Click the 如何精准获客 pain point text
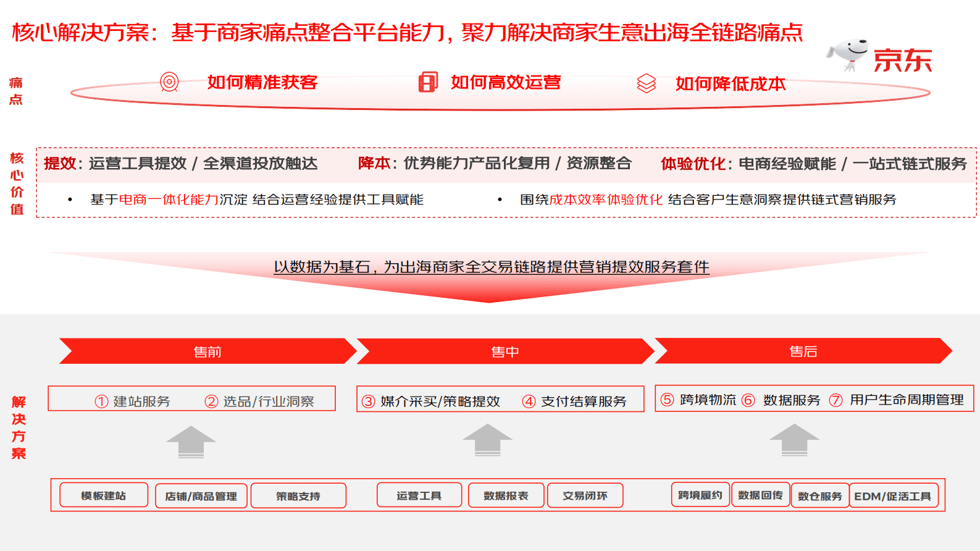The image size is (980, 551). [262, 82]
